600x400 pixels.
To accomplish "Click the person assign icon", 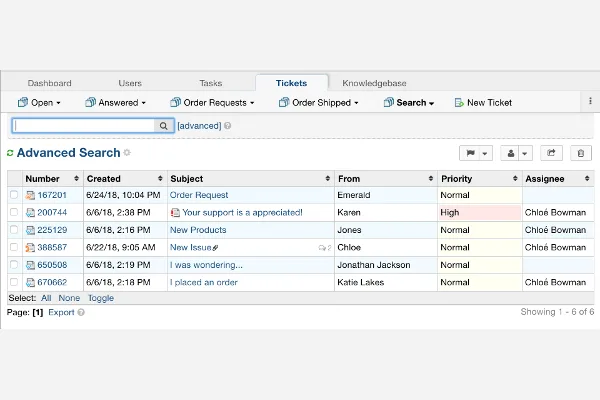I will pos(510,153).
